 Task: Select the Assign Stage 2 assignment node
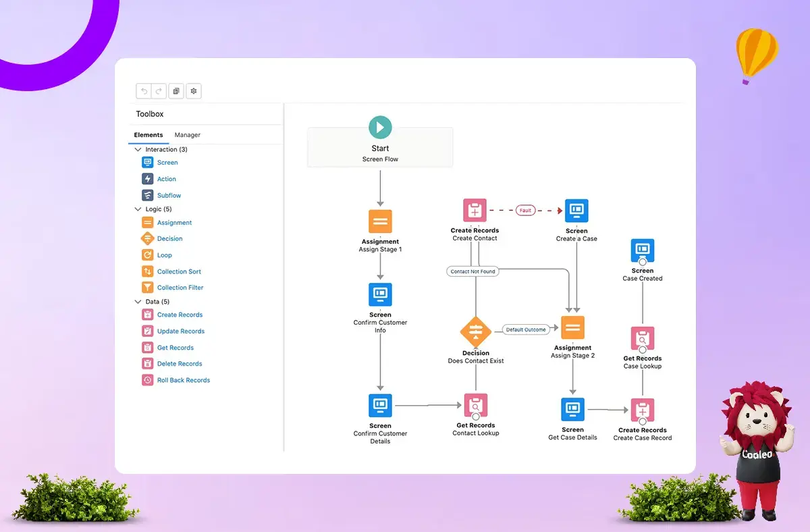pyautogui.click(x=572, y=328)
